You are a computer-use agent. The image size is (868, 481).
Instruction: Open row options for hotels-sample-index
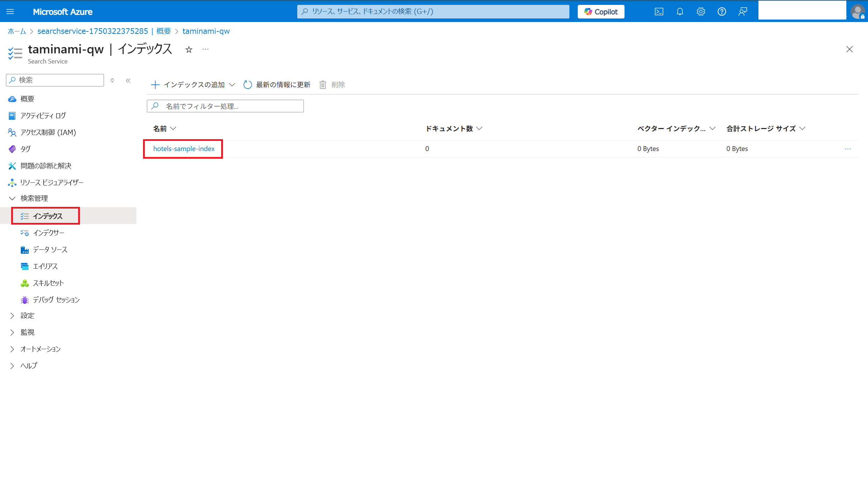848,149
